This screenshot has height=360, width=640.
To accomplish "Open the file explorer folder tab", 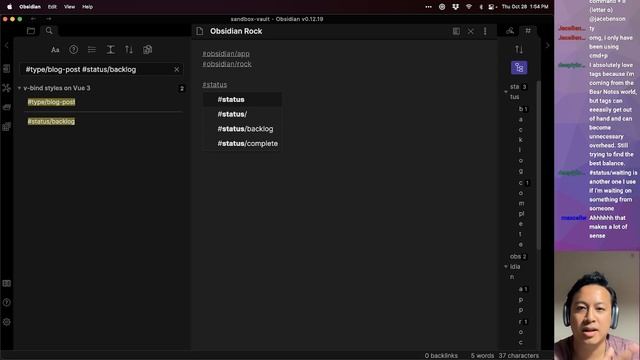I will [x=31, y=31].
